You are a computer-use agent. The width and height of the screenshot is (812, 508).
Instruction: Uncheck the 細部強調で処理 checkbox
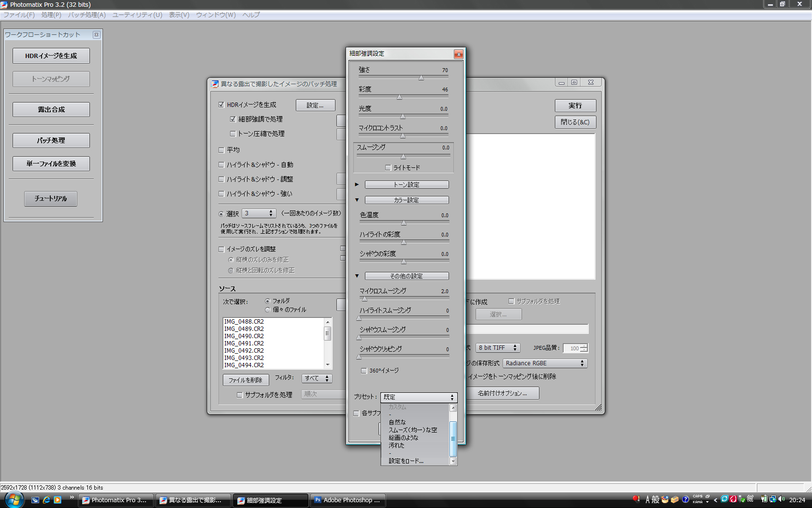(232, 119)
